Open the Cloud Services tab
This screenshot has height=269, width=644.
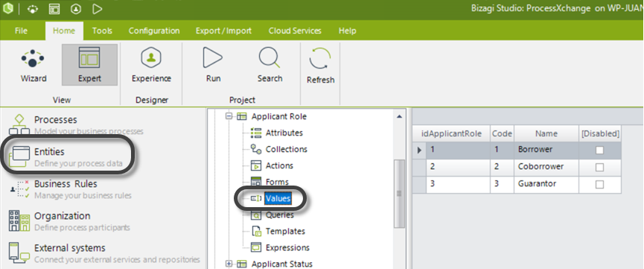point(295,31)
